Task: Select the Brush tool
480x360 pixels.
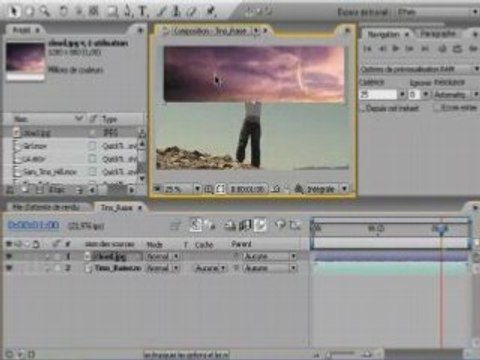Action: click(x=161, y=12)
